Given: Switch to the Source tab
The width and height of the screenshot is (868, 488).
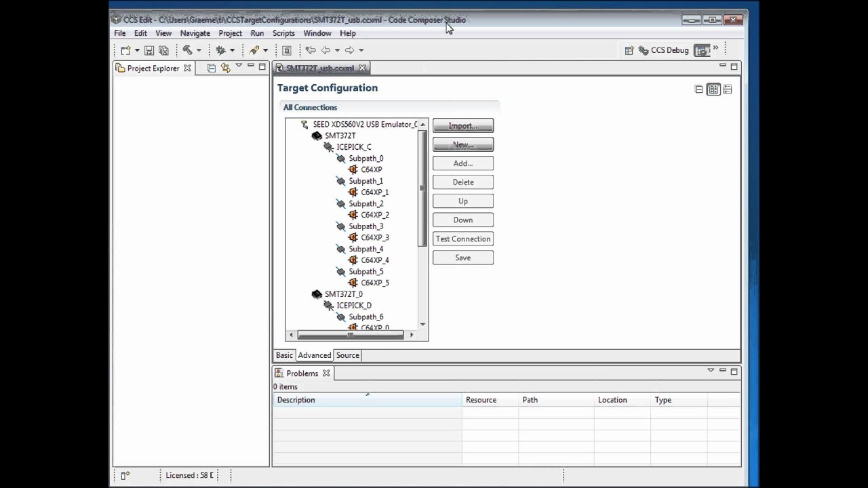Looking at the screenshot, I should click(348, 355).
